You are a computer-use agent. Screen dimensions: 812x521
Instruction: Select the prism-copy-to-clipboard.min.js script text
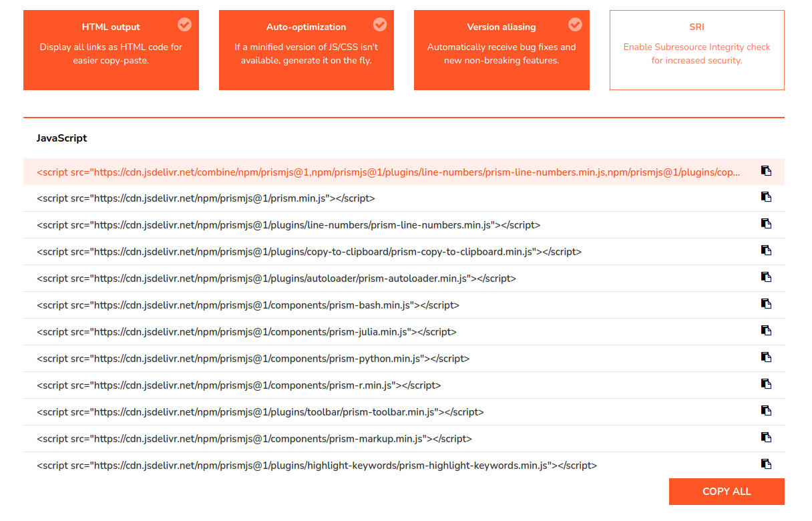tap(309, 252)
